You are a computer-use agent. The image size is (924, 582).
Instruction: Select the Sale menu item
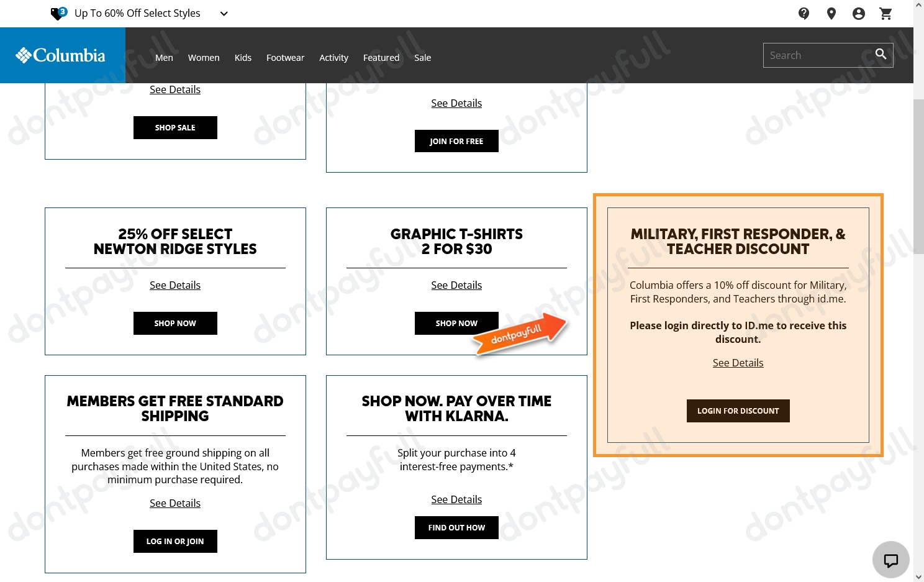(x=422, y=57)
